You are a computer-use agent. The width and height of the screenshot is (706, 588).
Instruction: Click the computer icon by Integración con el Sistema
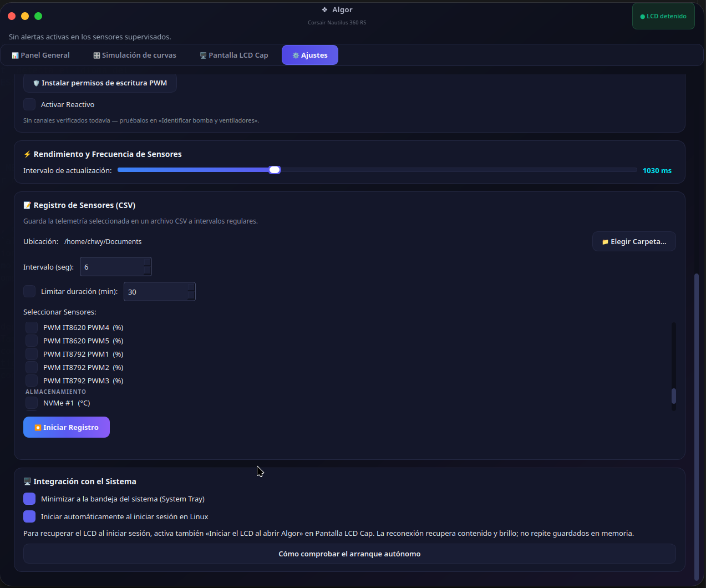(27, 481)
